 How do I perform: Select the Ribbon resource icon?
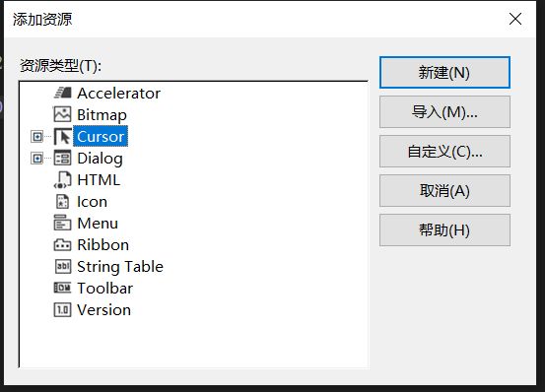pos(62,245)
